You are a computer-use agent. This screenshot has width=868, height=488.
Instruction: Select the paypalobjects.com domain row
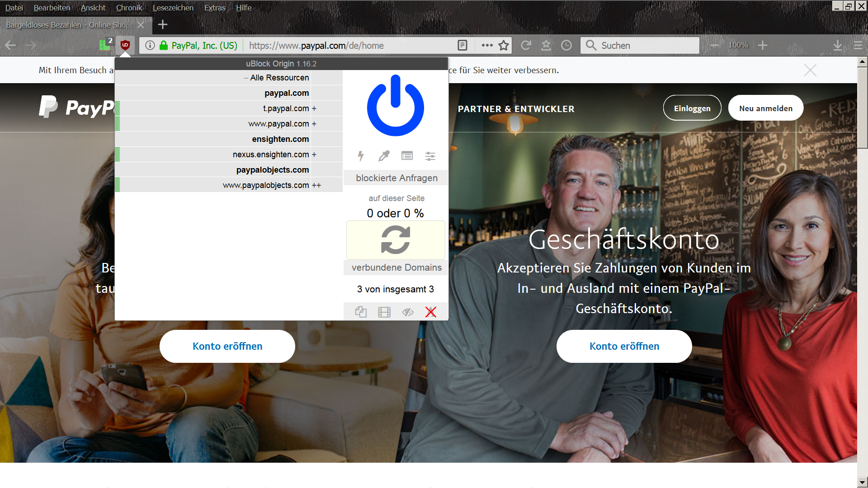pos(229,170)
